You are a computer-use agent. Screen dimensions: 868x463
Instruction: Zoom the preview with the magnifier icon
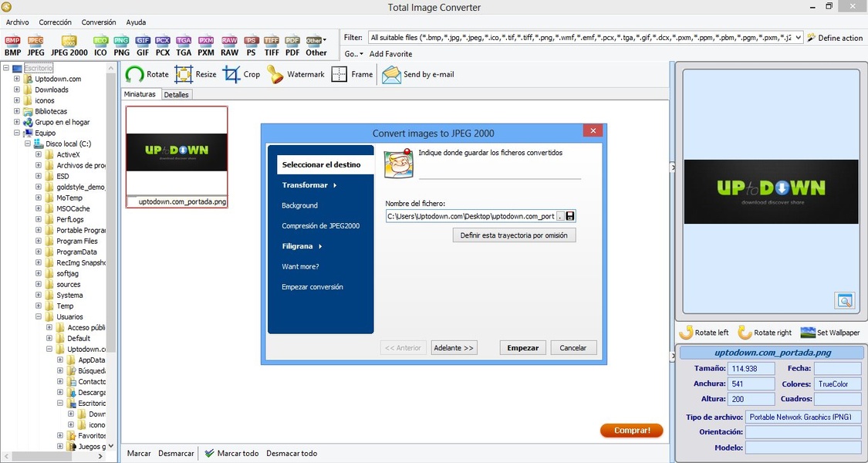845,300
